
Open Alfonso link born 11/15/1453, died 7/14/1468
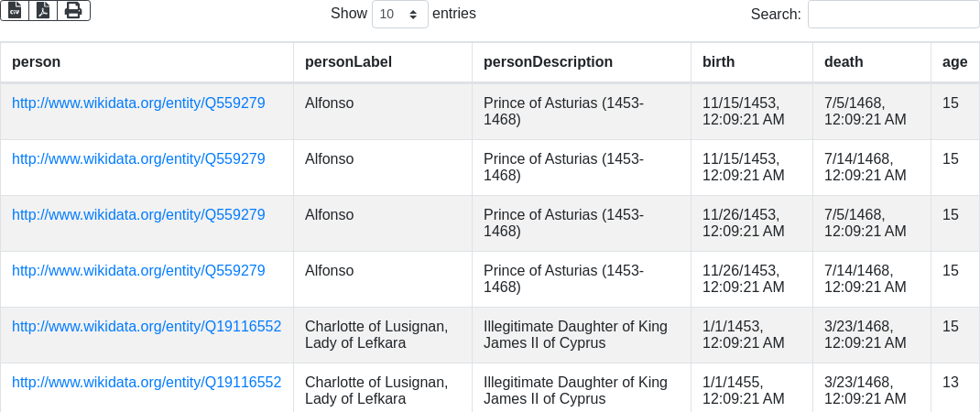click(x=138, y=159)
